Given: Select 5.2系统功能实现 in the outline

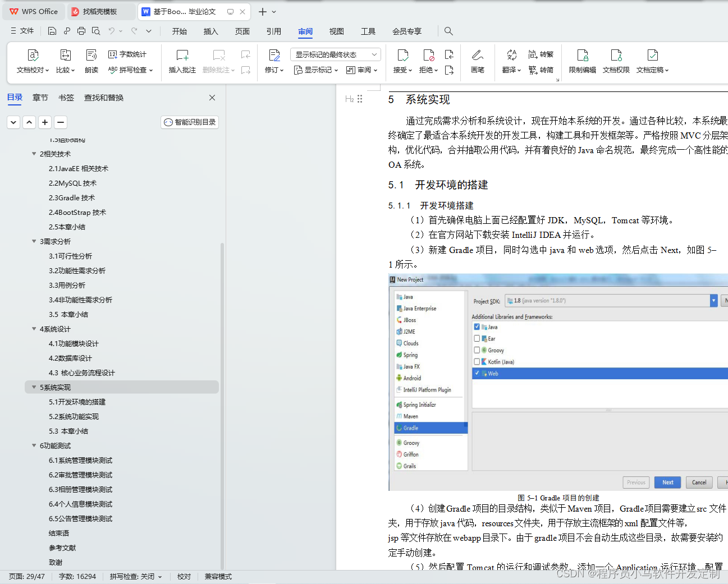Looking at the screenshot, I should coord(73,416).
